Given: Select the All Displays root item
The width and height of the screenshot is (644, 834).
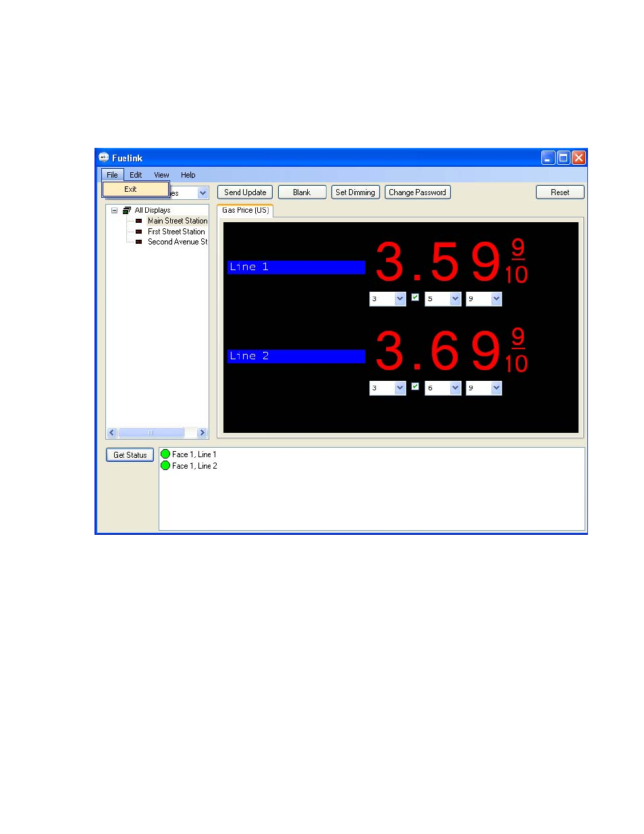Looking at the screenshot, I should [153, 210].
